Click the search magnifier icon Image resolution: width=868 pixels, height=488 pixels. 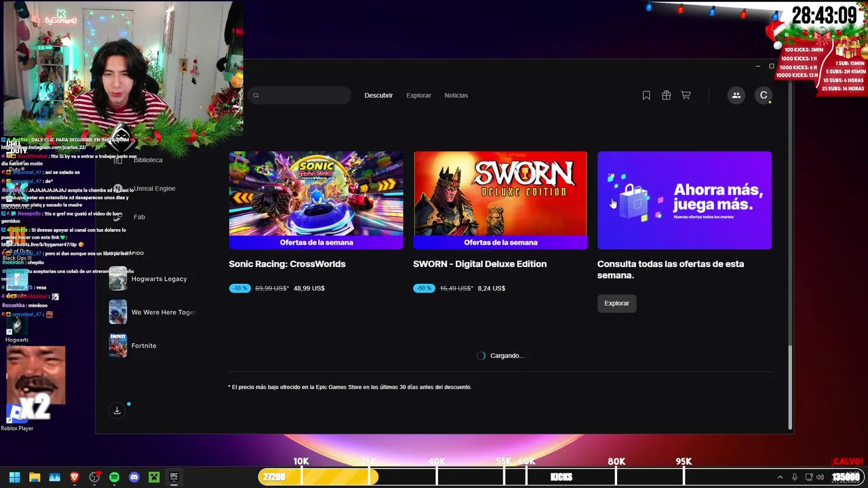(x=256, y=96)
